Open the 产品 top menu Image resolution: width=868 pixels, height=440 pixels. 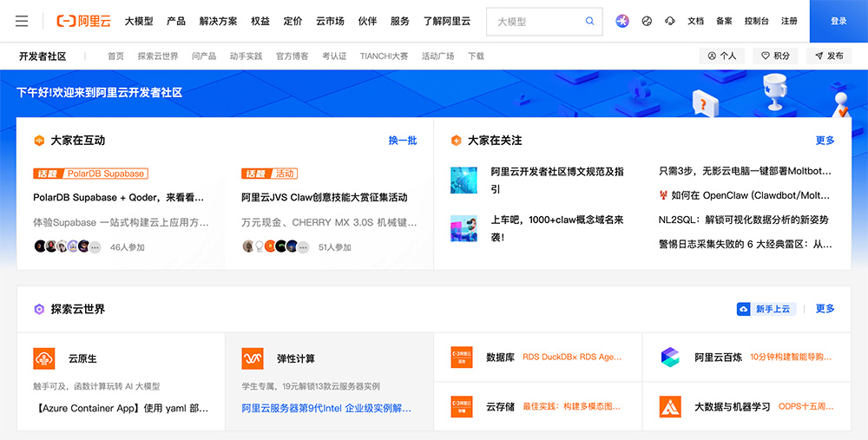[x=176, y=21]
